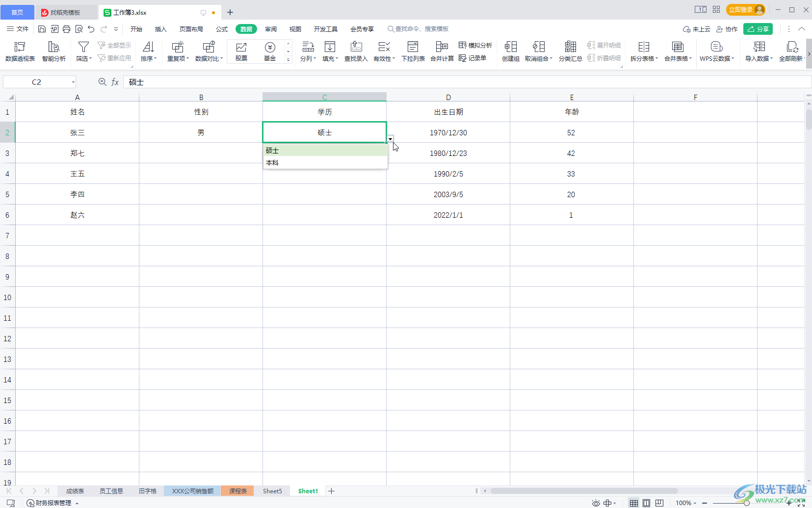This screenshot has width=812, height=508.
Task: Click the zoom out minus button
Action: click(705, 503)
